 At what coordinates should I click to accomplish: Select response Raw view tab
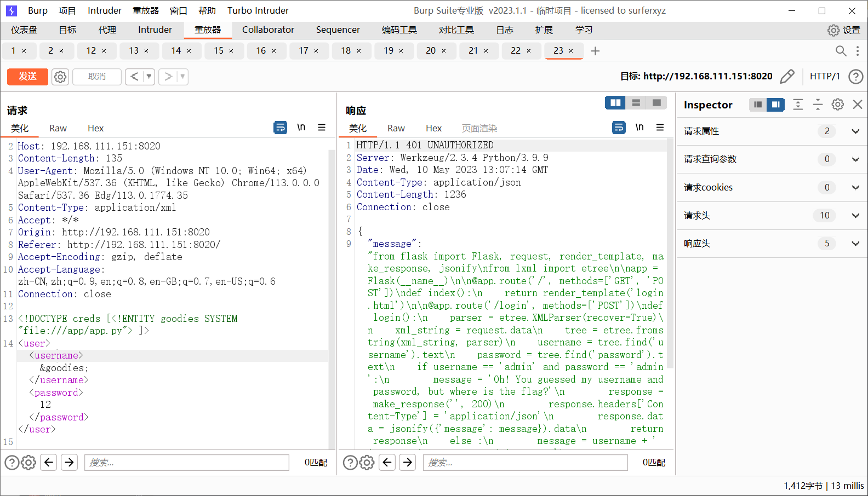(396, 128)
